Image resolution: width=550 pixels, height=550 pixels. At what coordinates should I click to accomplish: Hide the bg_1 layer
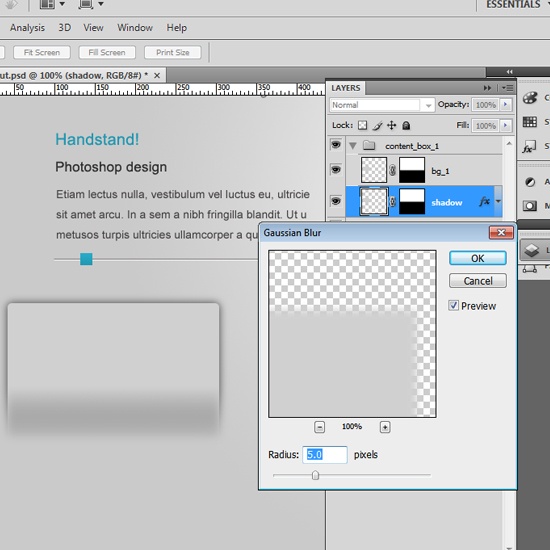point(336,170)
